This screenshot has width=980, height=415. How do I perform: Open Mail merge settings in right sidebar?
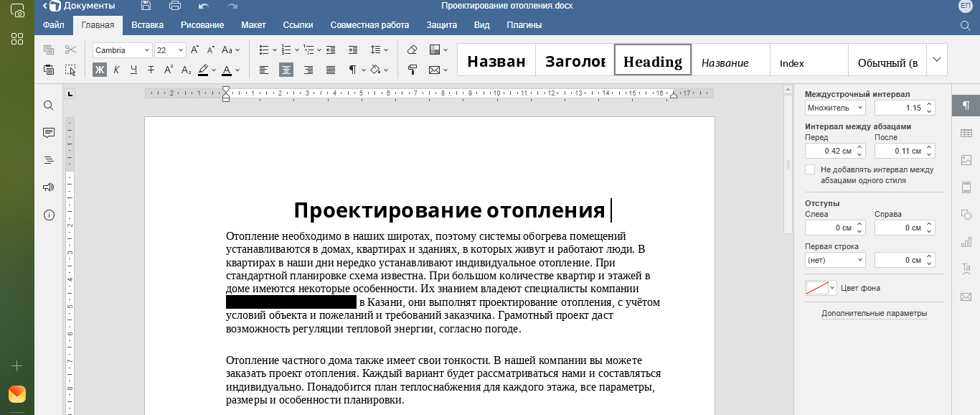[966, 297]
